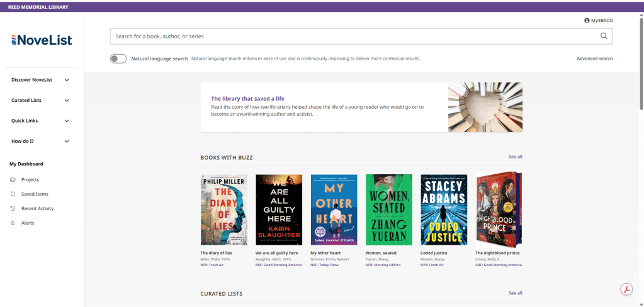Expand the Quick Links section
The image size is (644, 307).
(67, 121)
